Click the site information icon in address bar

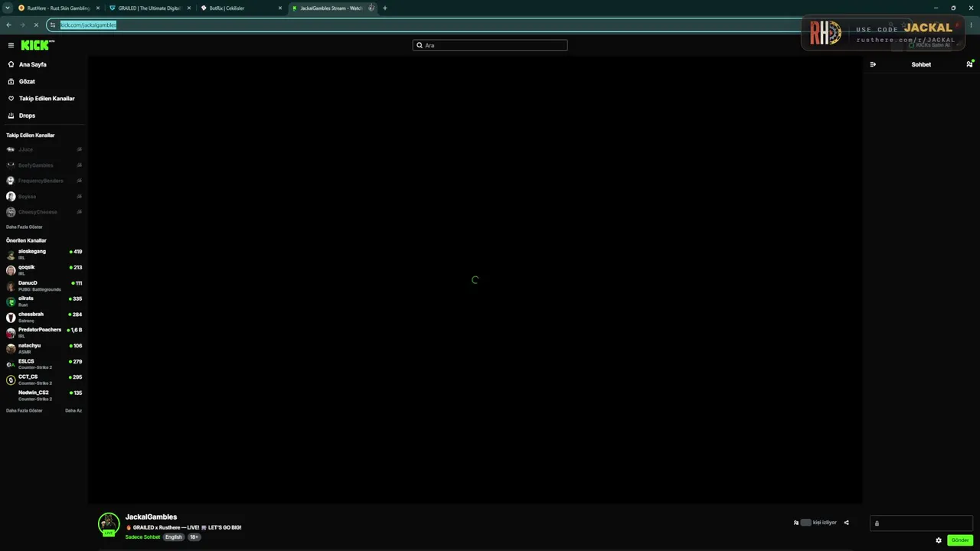pos(53,24)
